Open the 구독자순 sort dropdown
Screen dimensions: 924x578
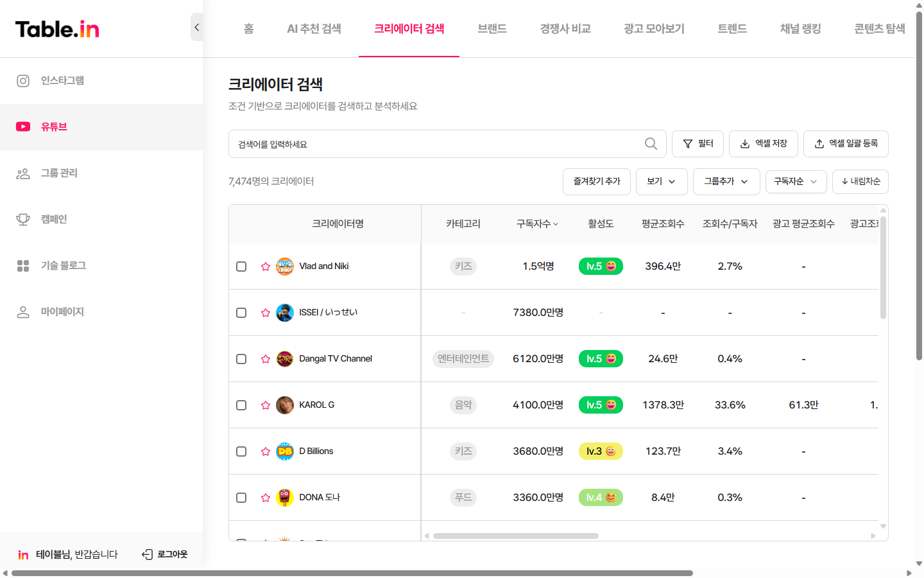(x=796, y=182)
